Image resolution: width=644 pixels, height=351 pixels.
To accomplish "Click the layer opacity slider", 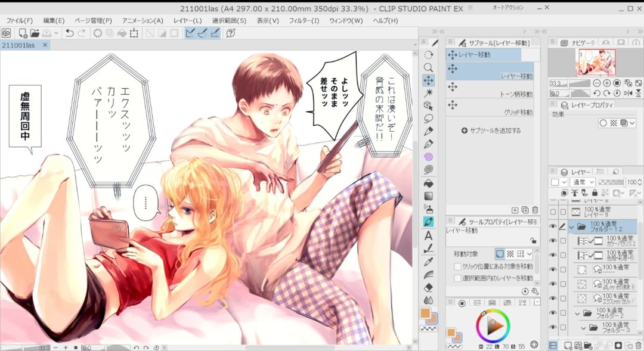I will point(611,182).
